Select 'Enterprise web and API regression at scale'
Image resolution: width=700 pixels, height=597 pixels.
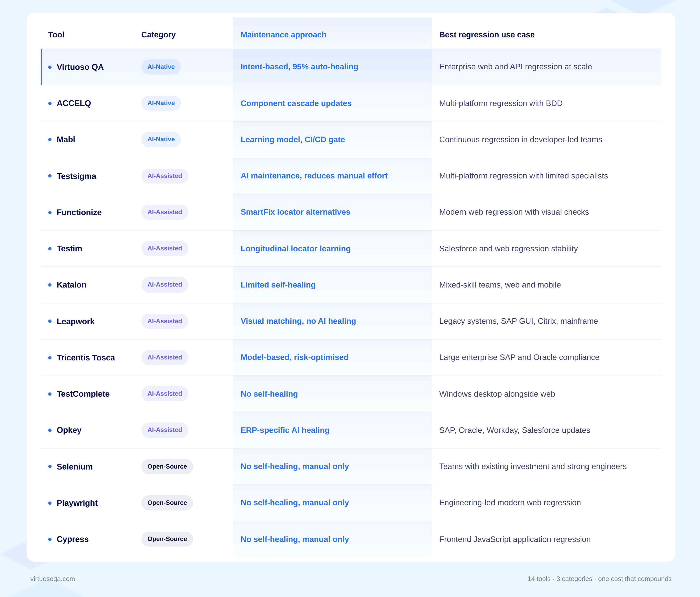516,67
